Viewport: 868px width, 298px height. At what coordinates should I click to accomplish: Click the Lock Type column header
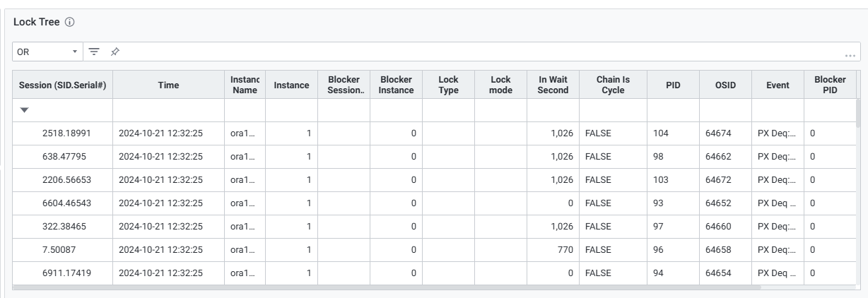tap(448, 85)
